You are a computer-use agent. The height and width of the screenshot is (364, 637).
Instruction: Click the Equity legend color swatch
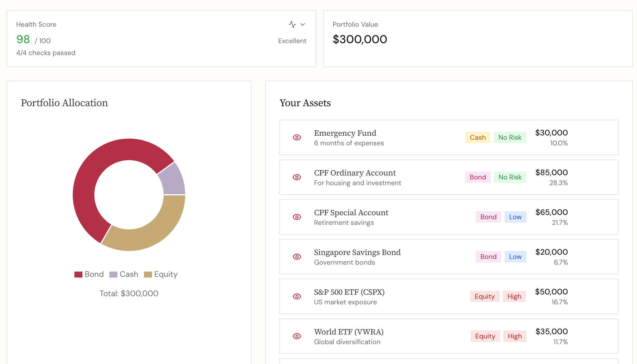(x=148, y=274)
